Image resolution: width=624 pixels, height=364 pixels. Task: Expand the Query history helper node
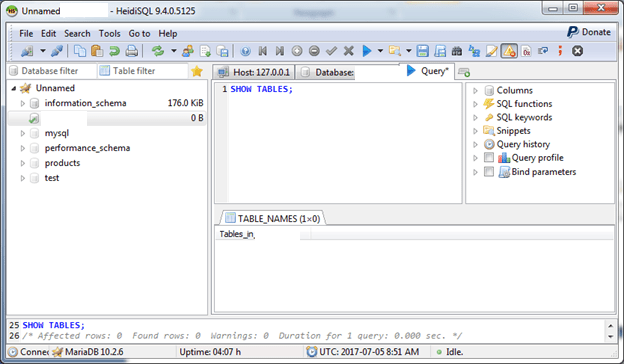[475, 144]
